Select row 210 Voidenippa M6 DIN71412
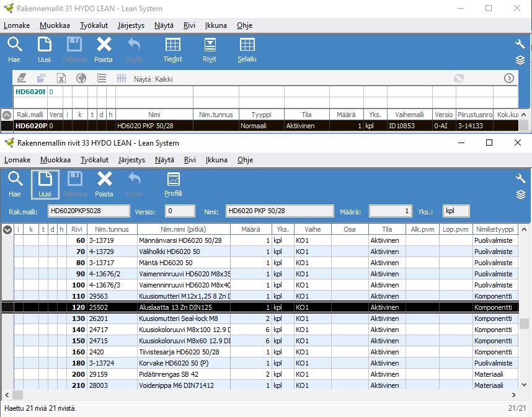The width and height of the screenshot is (532, 417). (266, 385)
